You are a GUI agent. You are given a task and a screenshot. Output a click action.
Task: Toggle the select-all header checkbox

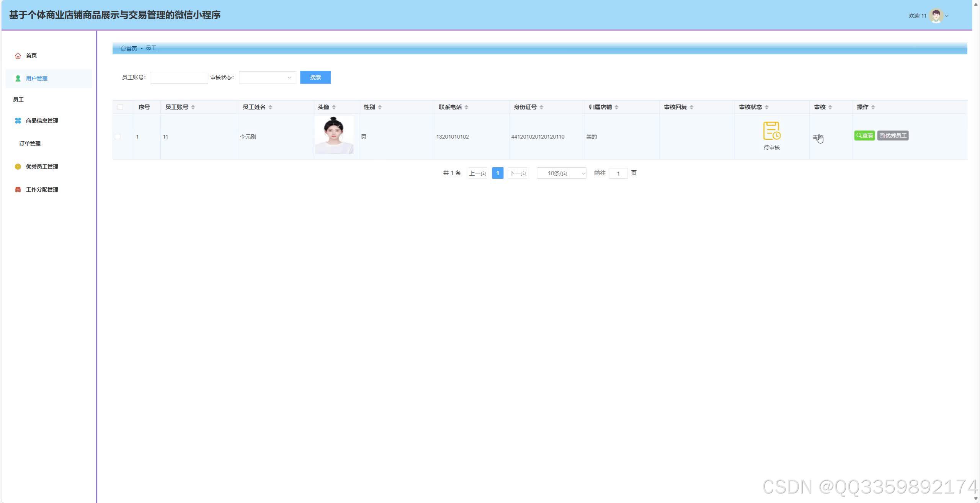click(120, 107)
